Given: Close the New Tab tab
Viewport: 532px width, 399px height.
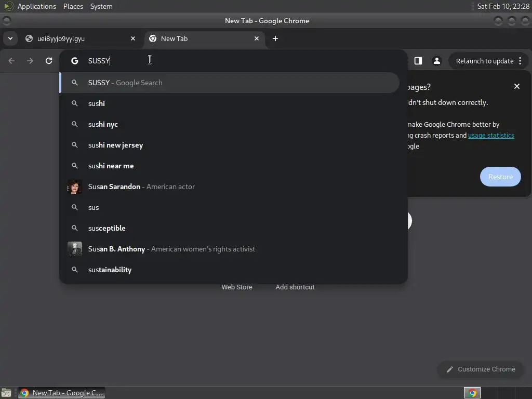Looking at the screenshot, I should point(257,38).
